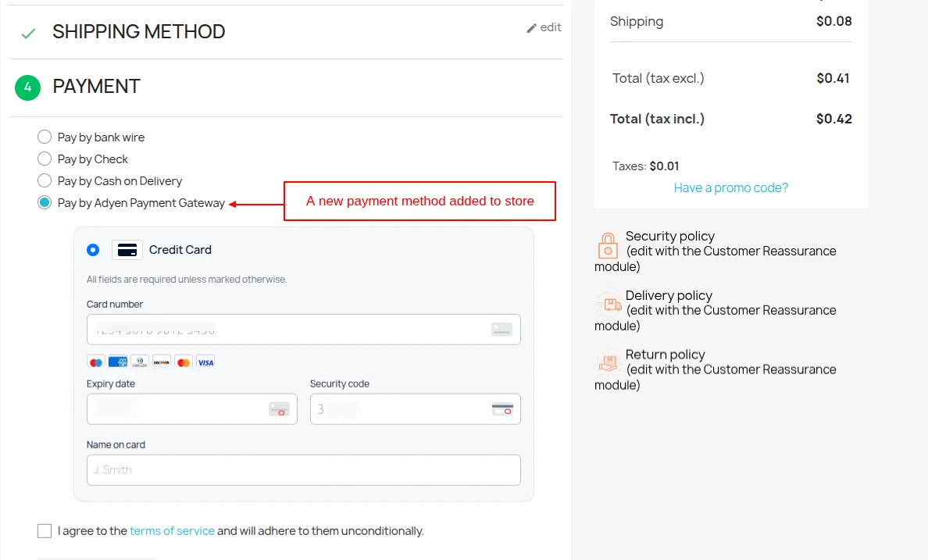Viewport: 928px width, 560px height.
Task: Click the Discover card logo
Action: [161, 361]
